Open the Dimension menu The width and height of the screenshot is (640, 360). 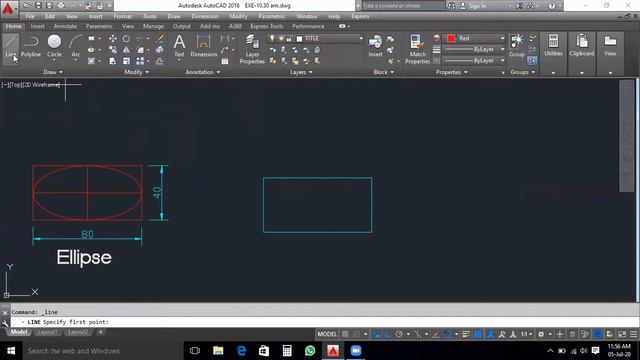point(204,16)
